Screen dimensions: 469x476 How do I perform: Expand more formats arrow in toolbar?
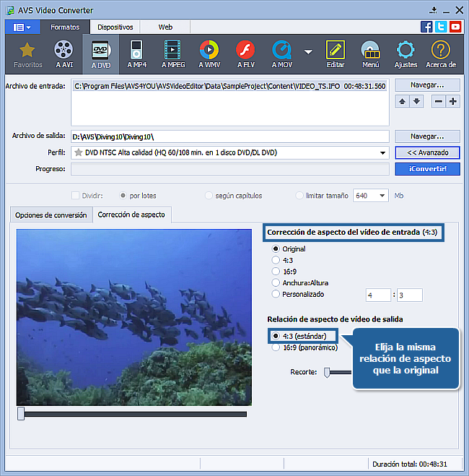(309, 52)
